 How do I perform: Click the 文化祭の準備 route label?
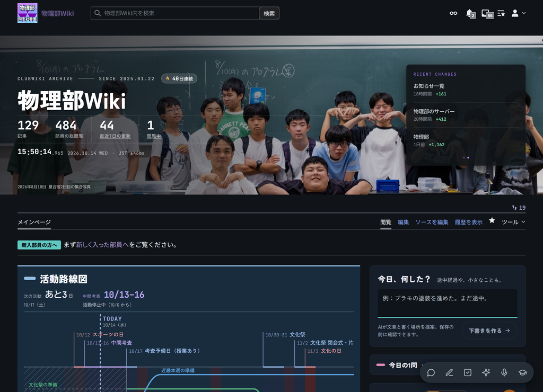click(43, 385)
